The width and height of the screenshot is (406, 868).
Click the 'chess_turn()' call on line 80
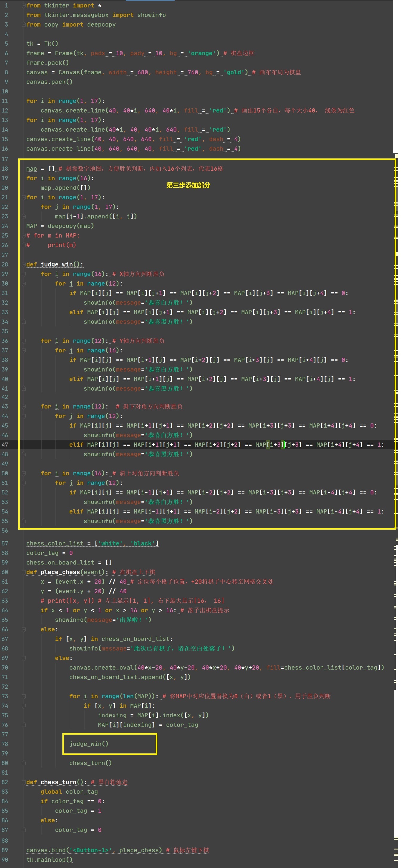[x=90, y=763]
